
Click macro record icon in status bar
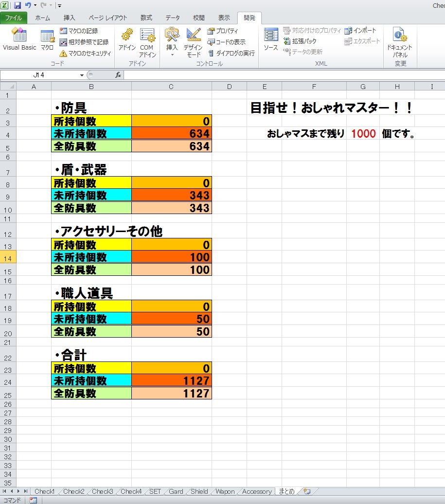[x=33, y=501]
